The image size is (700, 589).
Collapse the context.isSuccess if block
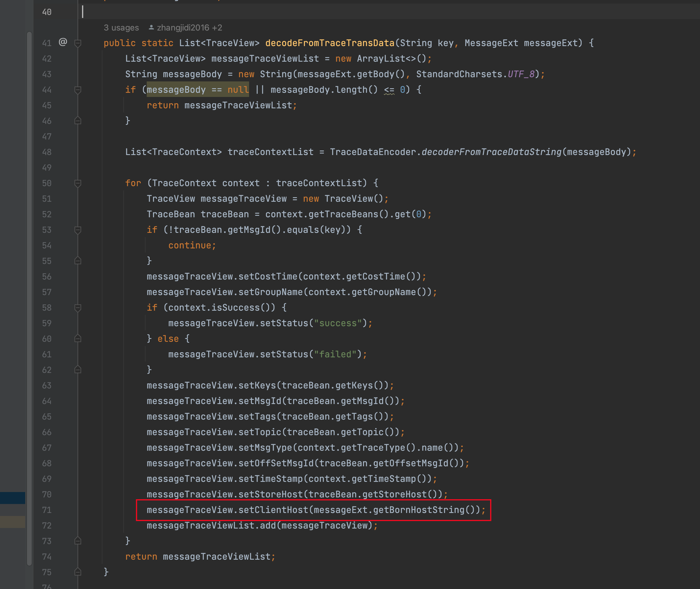[x=78, y=308]
